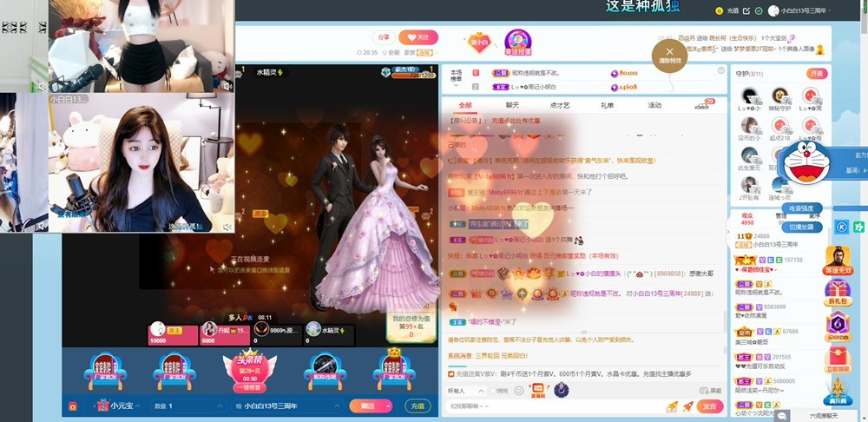Click the green square icon beside K
The height and width of the screenshot is (422, 868).
858,227
